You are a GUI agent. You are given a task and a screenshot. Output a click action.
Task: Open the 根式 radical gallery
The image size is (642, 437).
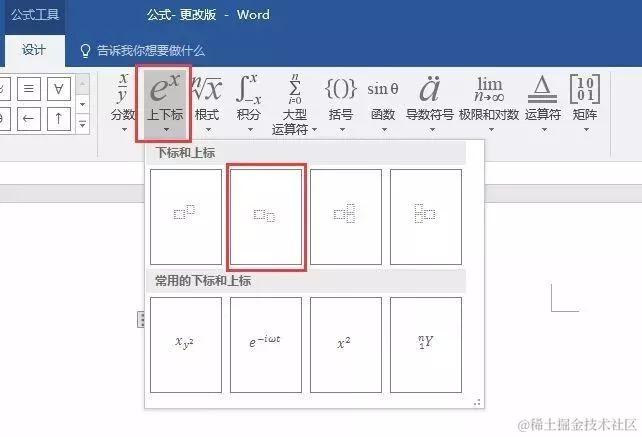207,102
